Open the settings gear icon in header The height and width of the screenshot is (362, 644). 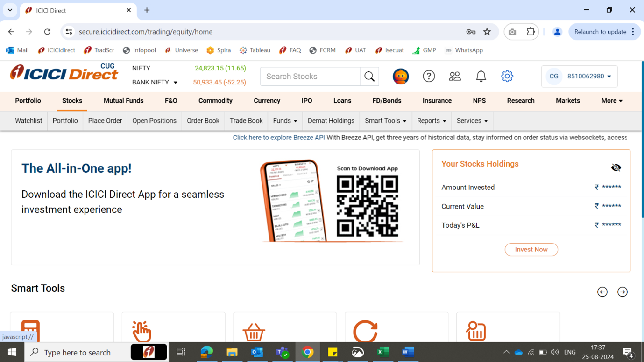507,77
